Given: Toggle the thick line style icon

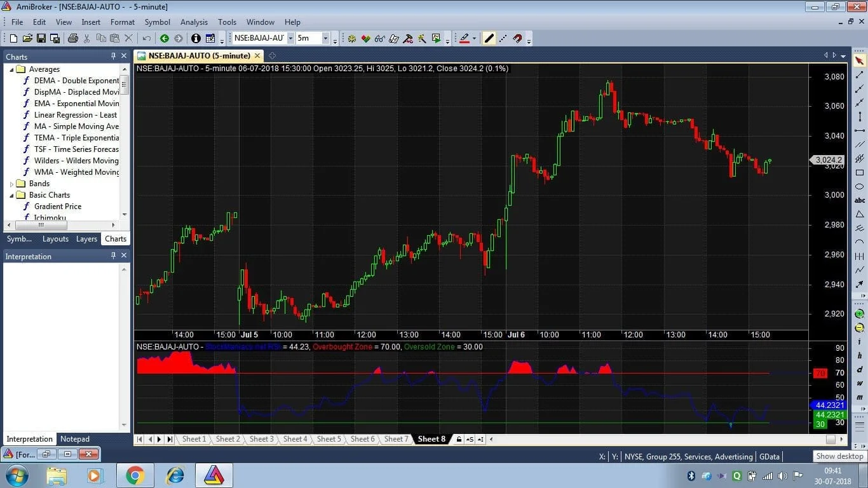Looking at the screenshot, I should (x=489, y=38).
